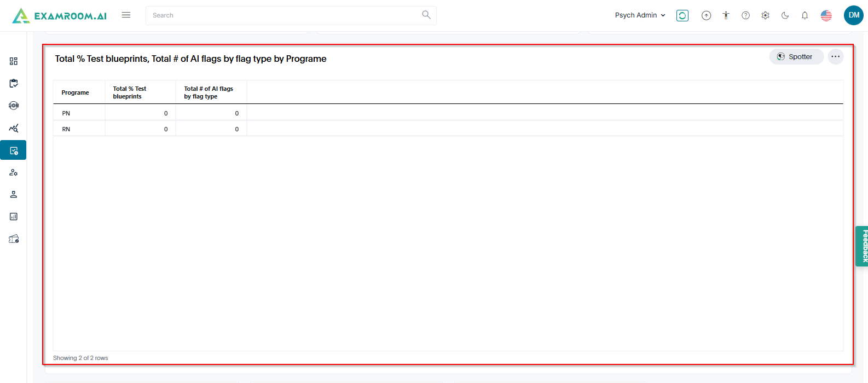Open the person profile sidebar icon
The image size is (868, 383).
(14, 194)
